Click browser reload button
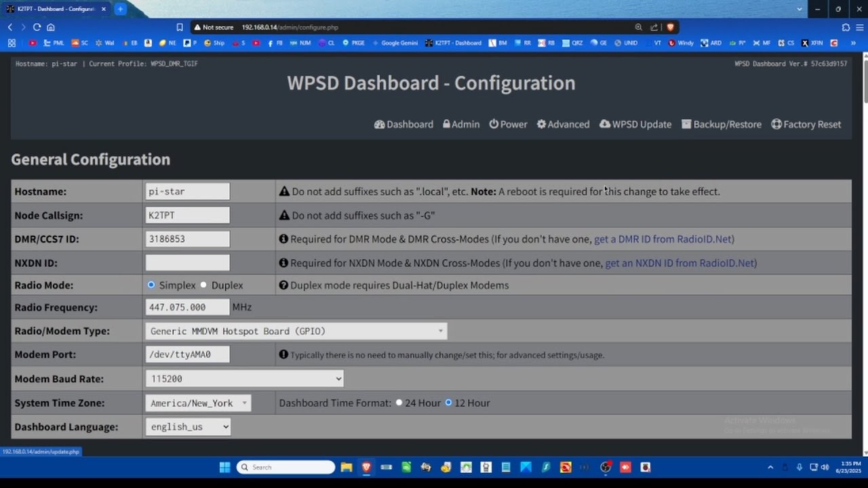This screenshot has height=488, width=868. [37, 27]
